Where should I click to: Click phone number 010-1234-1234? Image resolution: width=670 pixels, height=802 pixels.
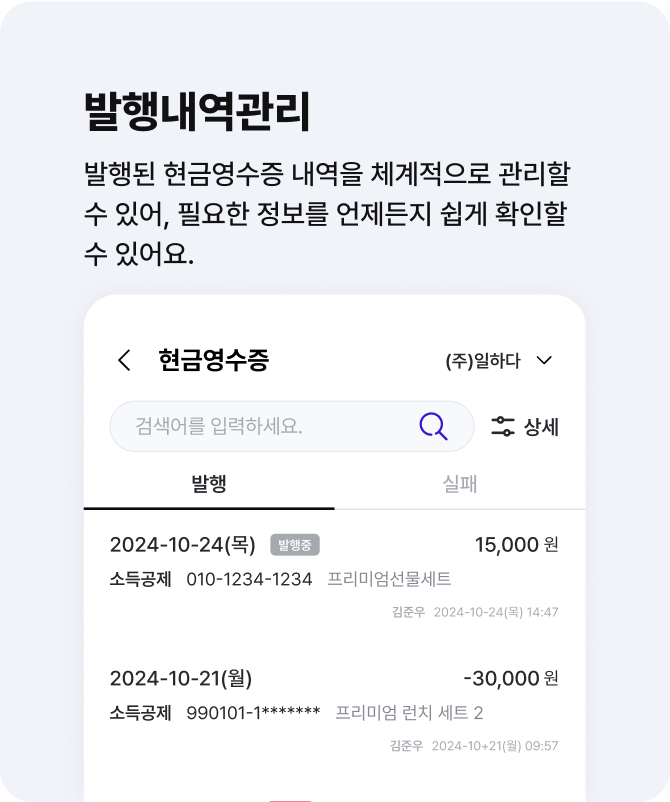(249, 579)
